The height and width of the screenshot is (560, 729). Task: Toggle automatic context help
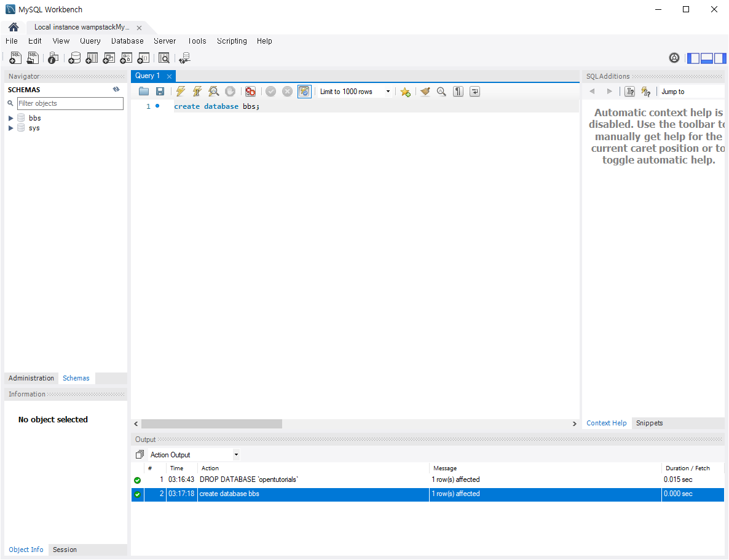(x=646, y=92)
